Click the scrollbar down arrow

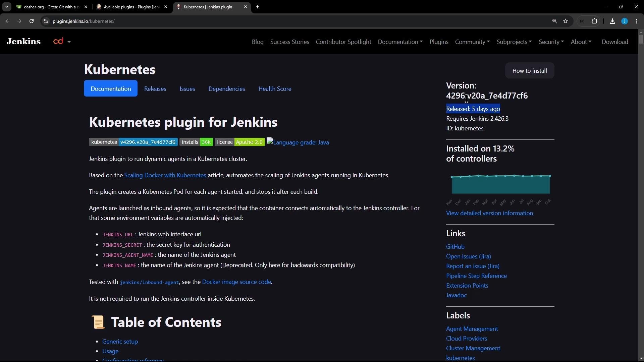[x=641, y=359]
